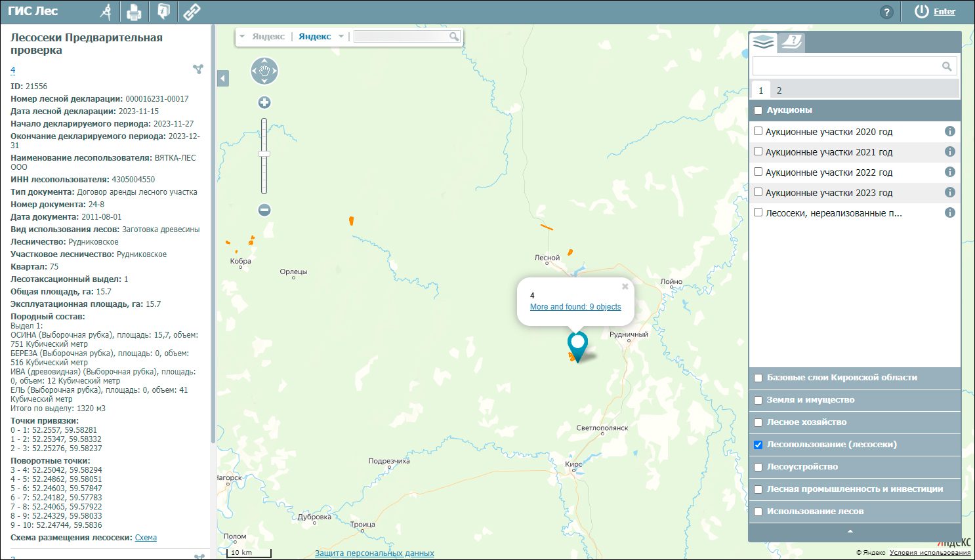Expand Лесная промышленность и инвестиции section
975x560 pixels.
pyautogui.click(x=855, y=489)
